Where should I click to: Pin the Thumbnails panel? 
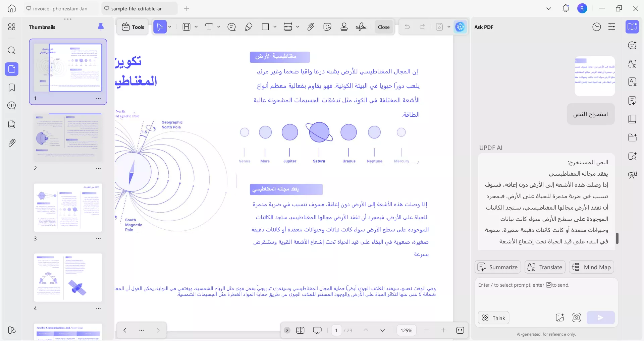[101, 27]
